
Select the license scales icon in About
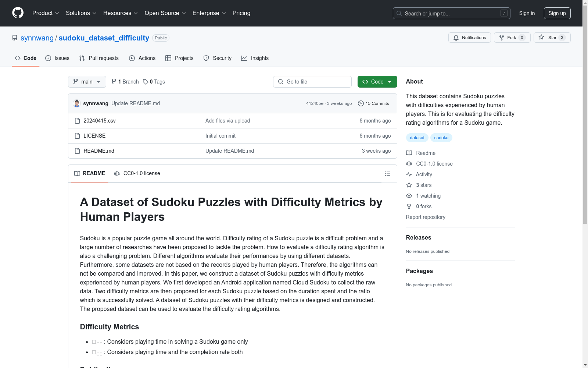pos(409,164)
